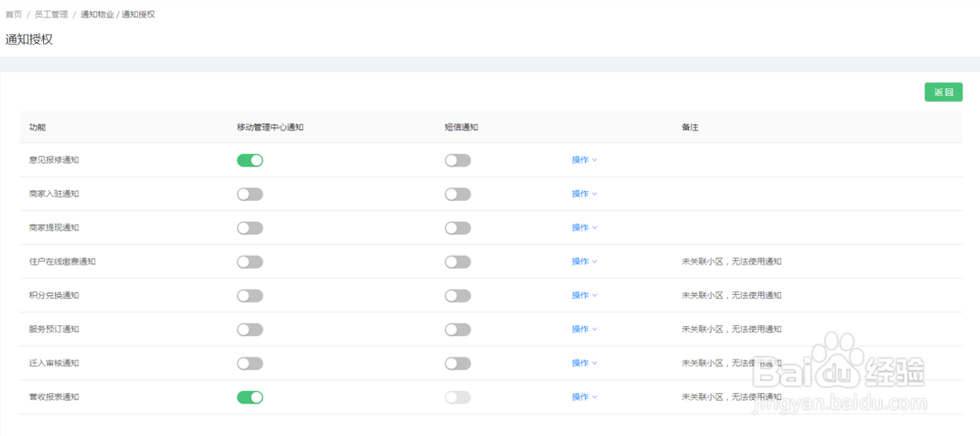The width and height of the screenshot is (980, 436).
Task: Expand 操作 menu for 商家提现通知
Action: 584,228
